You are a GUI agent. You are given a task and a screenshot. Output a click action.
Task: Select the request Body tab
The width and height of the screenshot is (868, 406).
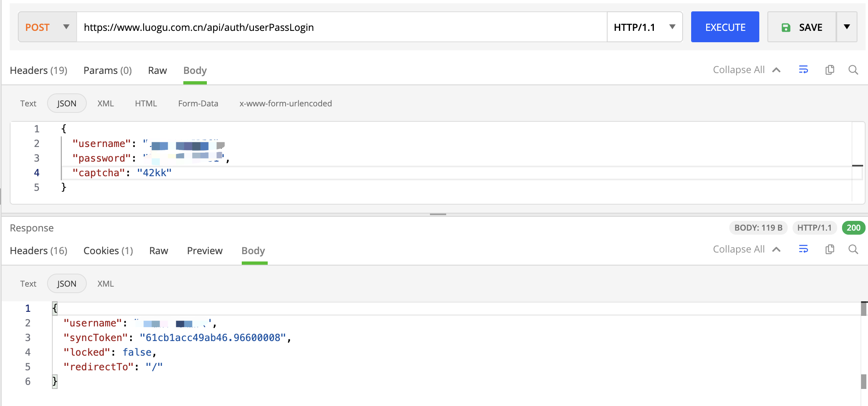(x=195, y=71)
